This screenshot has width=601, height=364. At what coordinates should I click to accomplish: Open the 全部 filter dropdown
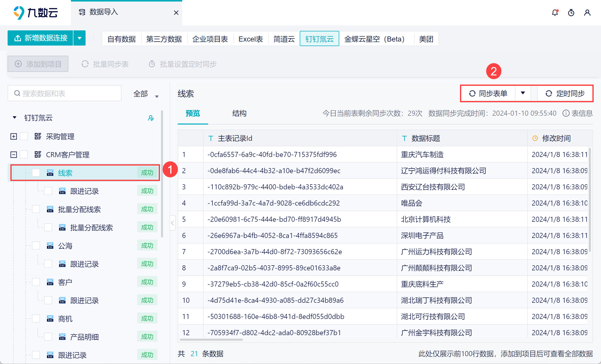click(146, 94)
